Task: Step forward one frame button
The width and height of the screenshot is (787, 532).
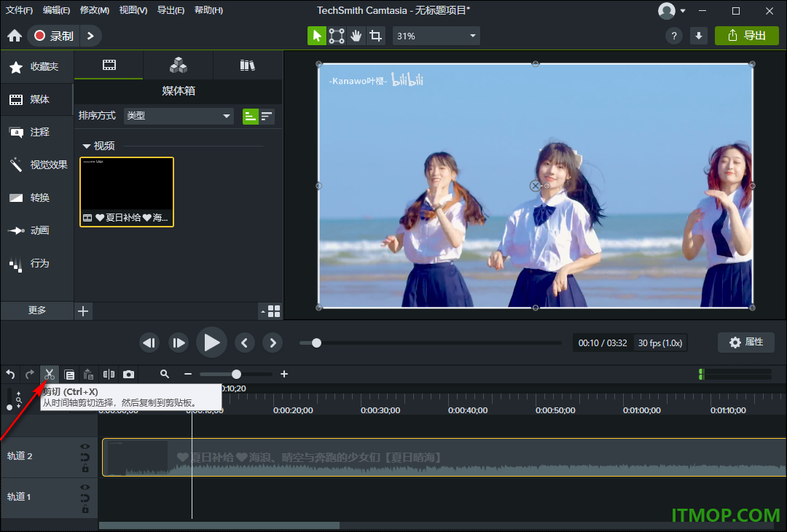Action: [x=179, y=343]
